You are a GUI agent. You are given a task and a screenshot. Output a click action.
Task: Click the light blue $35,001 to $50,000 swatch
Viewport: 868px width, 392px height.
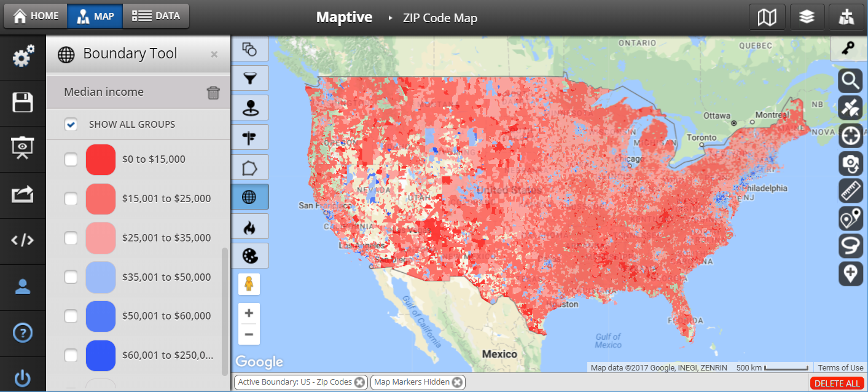(101, 277)
